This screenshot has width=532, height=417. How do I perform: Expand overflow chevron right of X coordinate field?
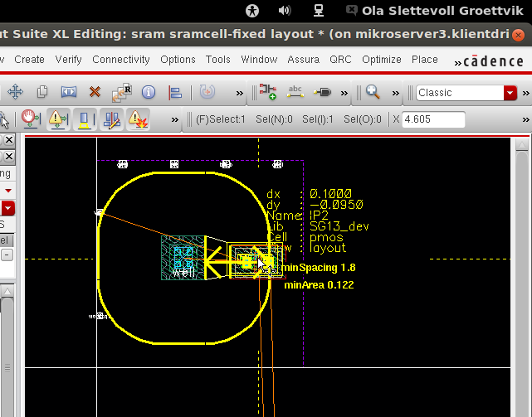click(x=526, y=119)
